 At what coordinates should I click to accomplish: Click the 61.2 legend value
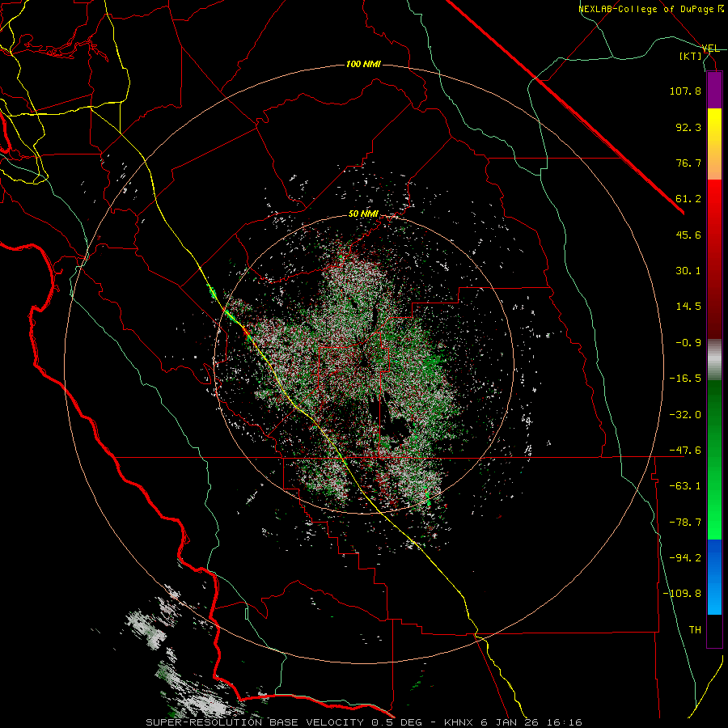[688, 199]
